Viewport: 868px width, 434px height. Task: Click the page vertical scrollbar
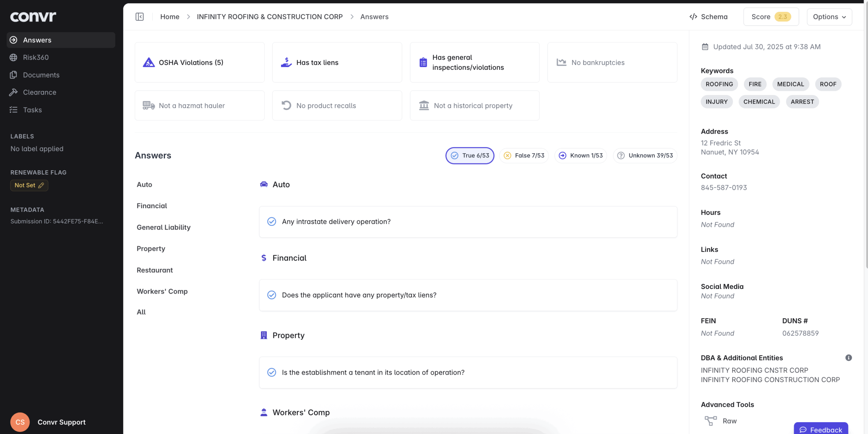[x=866, y=136]
